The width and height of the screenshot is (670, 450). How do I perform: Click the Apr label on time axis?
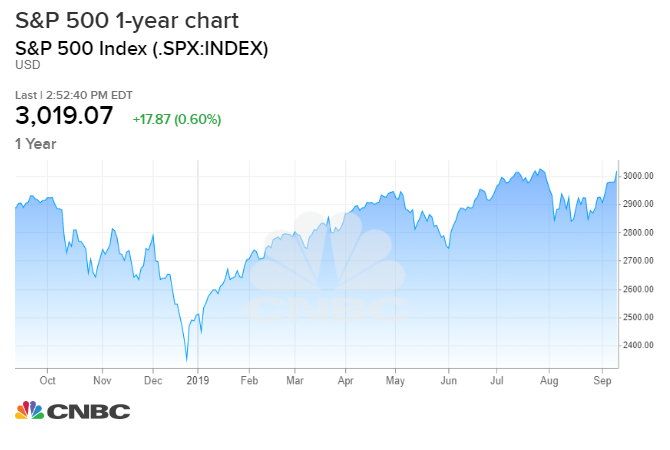tap(346, 381)
